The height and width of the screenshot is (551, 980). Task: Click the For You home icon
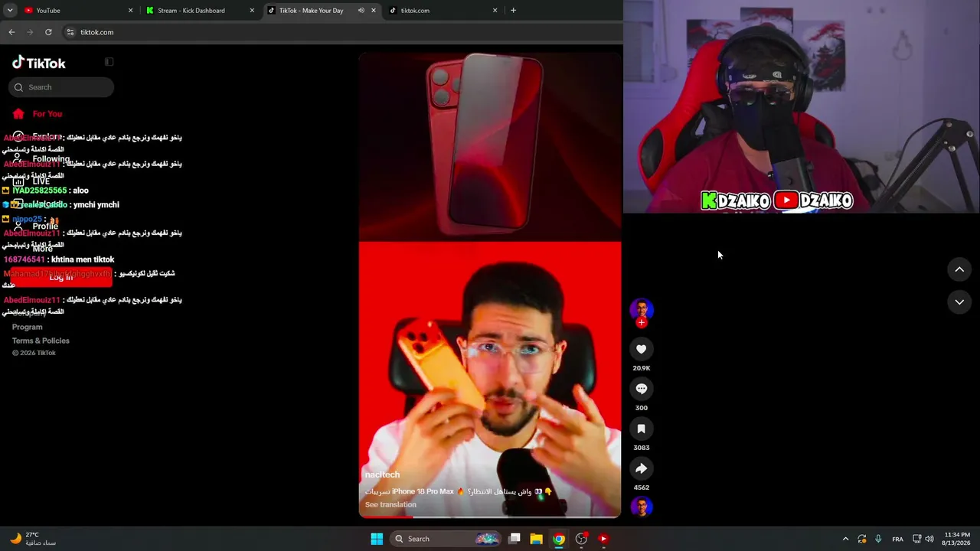18,114
